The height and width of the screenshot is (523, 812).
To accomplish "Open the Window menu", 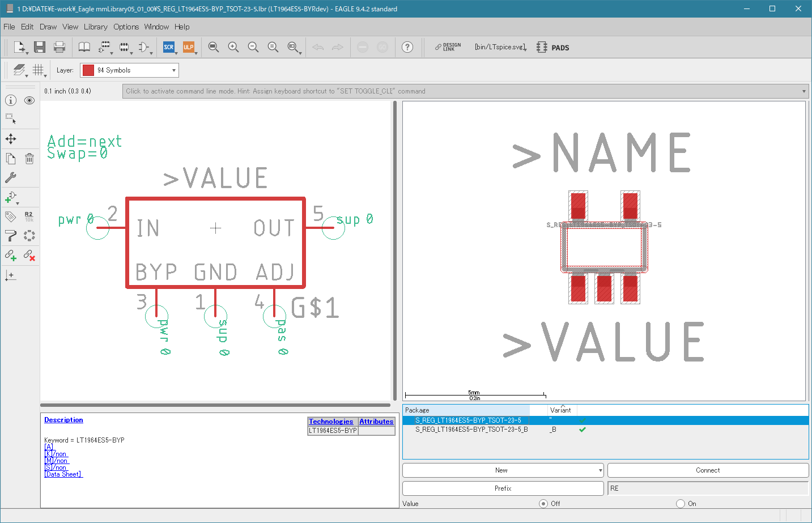I will click(x=156, y=27).
